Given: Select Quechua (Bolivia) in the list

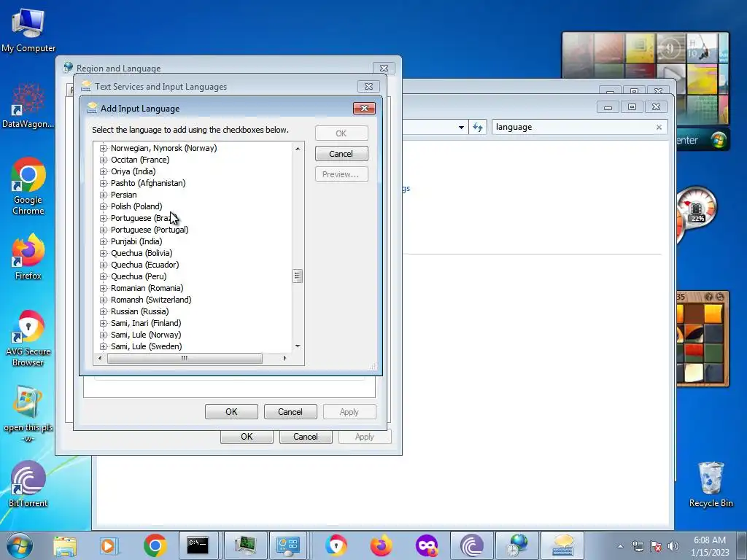Looking at the screenshot, I should (142, 253).
